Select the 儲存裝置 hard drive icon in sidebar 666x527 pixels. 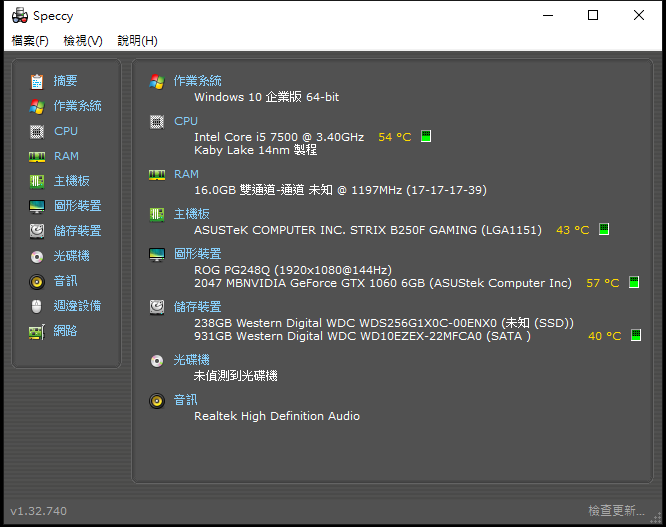coord(37,231)
